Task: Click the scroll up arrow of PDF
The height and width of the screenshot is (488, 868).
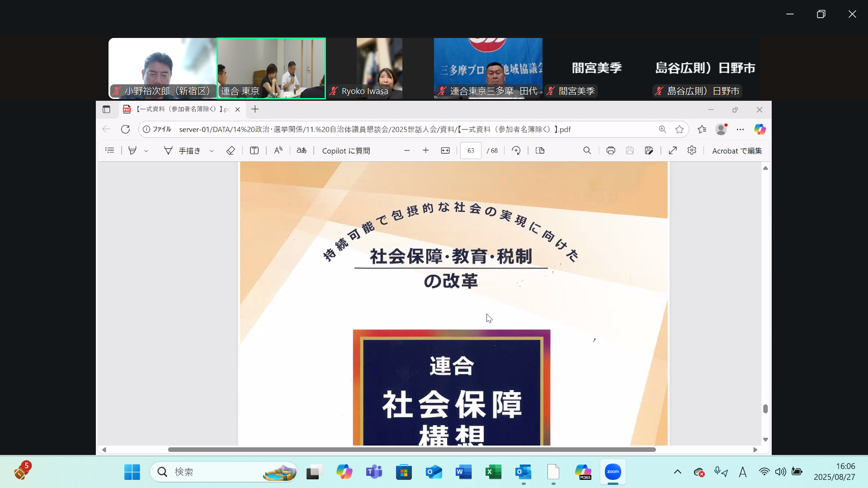Action: pyautogui.click(x=765, y=168)
